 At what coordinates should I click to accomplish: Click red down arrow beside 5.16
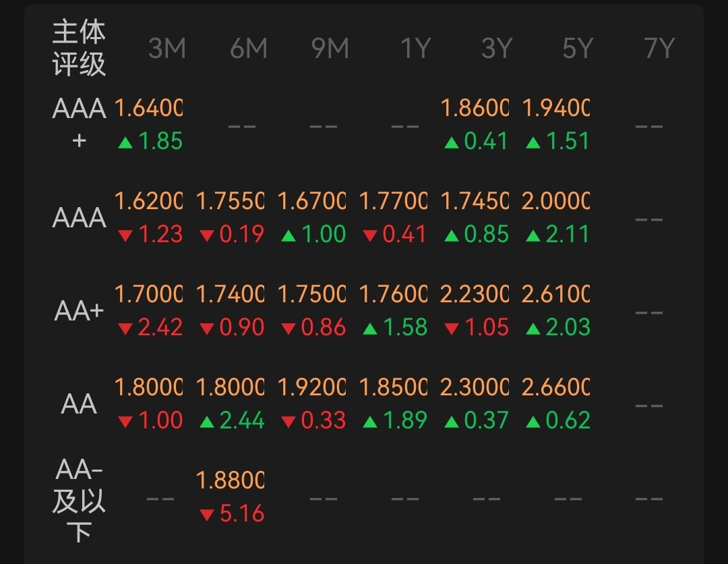coord(207,515)
